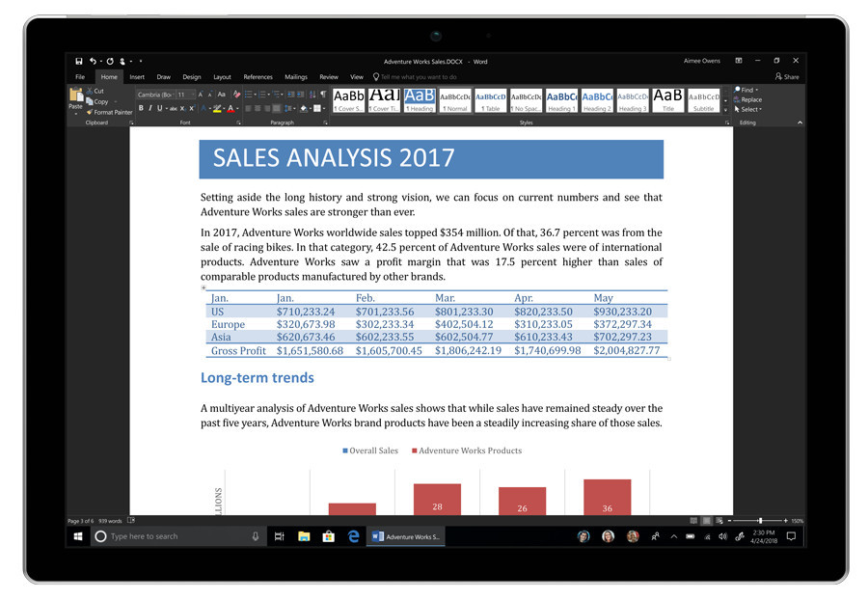Click the Replace command

[747, 99]
